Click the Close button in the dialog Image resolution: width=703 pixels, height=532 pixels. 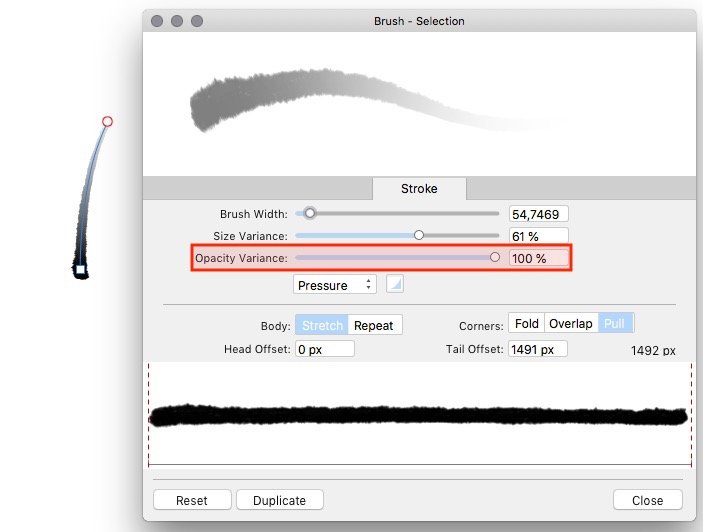click(x=647, y=500)
